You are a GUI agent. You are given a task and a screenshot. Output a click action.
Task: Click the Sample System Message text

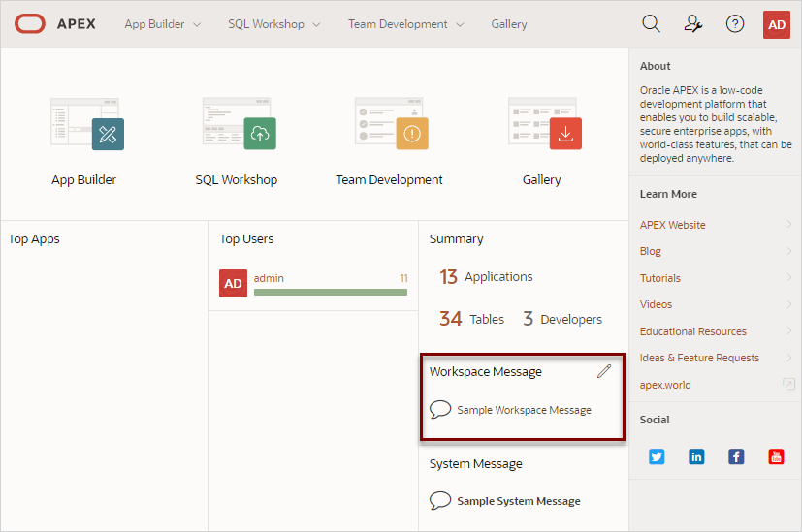(x=519, y=501)
